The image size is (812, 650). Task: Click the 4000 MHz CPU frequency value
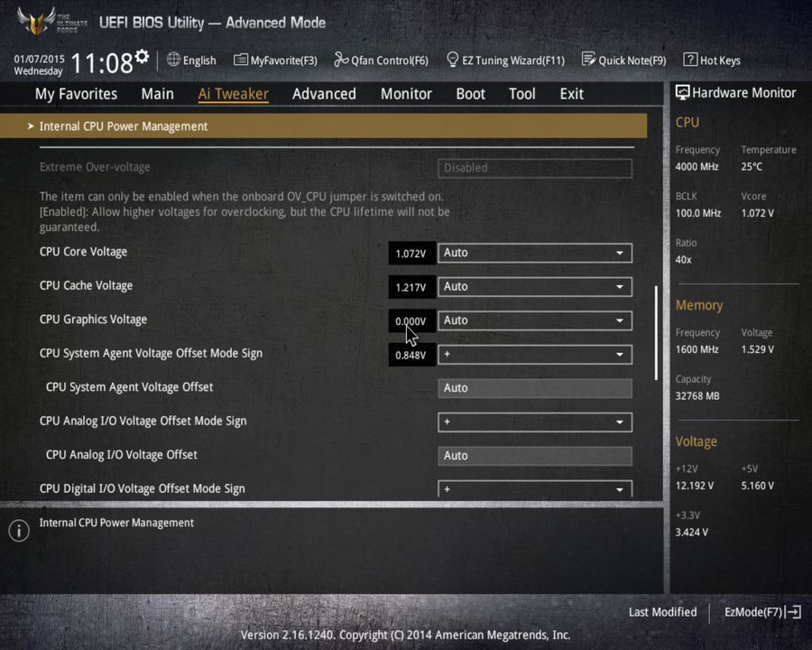[697, 167]
